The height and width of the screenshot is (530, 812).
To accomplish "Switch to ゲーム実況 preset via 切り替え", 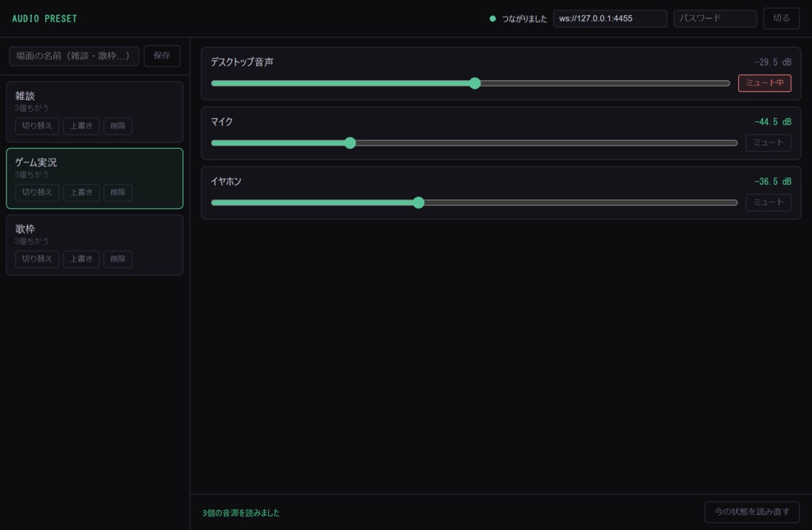I will (36, 193).
